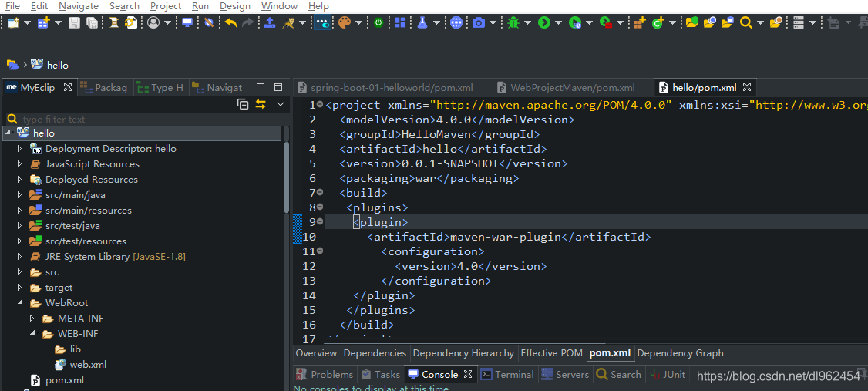The width and height of the screenshot is (868, 391).
Task: Open dropdown arrow beside Run icon
Action: tap(559, 22)
